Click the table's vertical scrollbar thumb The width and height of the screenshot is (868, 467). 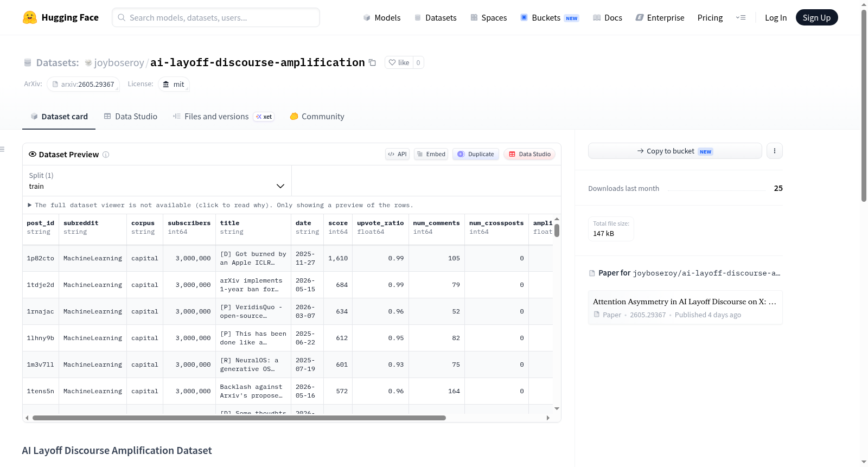point(557,231)
